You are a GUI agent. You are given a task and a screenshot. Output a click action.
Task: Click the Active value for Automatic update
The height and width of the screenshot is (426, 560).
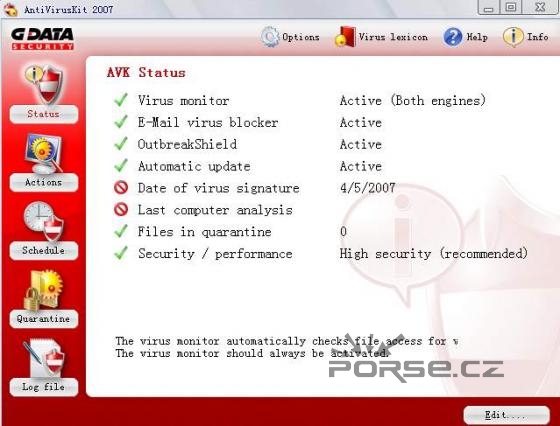point(361,166)
